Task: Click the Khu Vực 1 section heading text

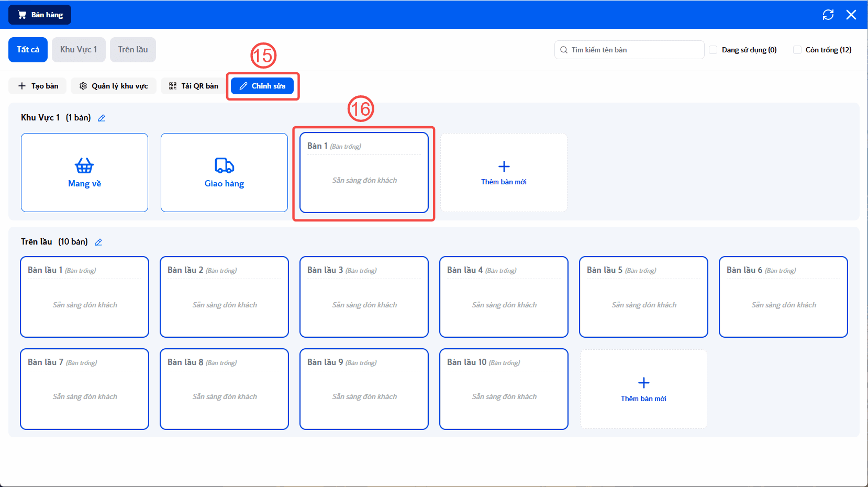Action: (40, 118)
